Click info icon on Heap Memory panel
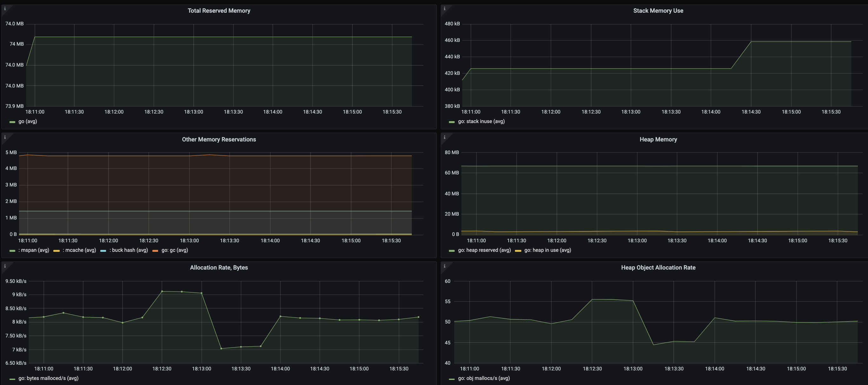 [x=444, y=137]
